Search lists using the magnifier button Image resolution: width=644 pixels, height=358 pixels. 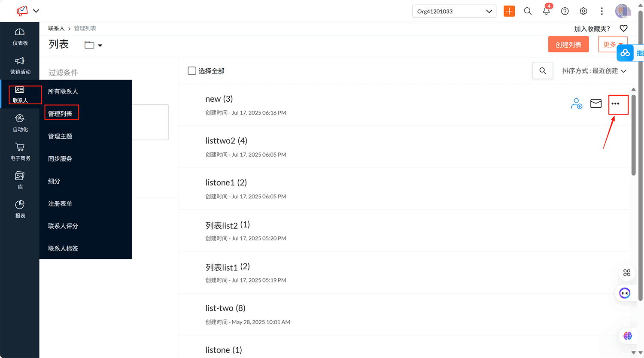[542, 71]
